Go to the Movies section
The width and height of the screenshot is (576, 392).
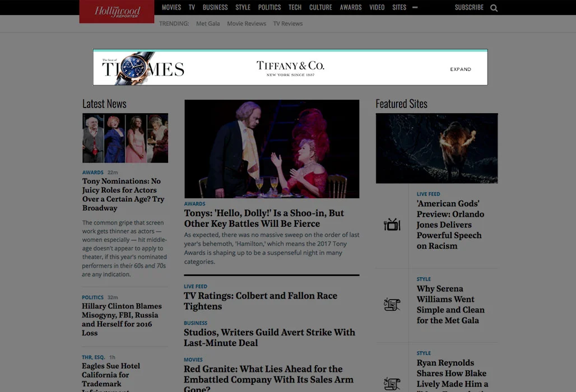point(171,7)
